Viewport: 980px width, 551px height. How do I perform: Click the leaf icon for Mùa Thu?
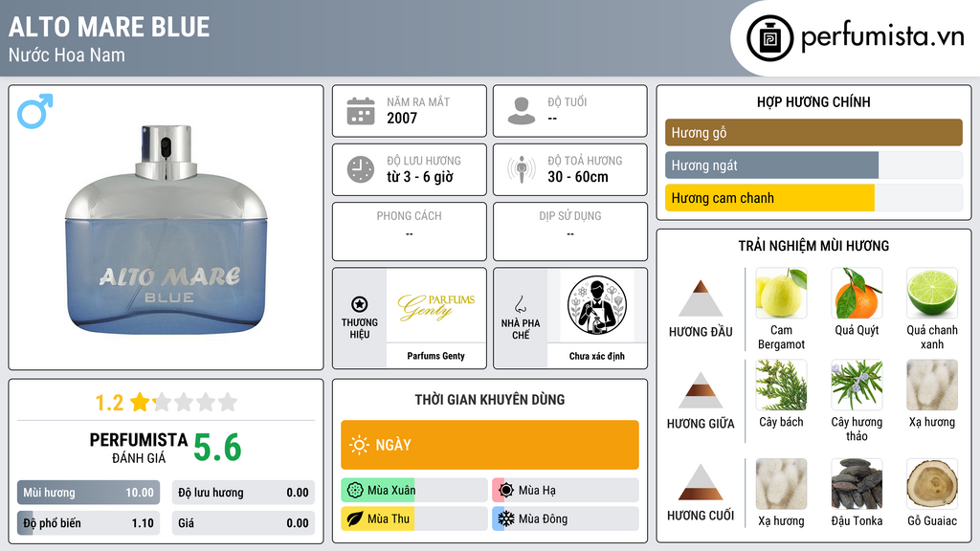pos(355,518)
